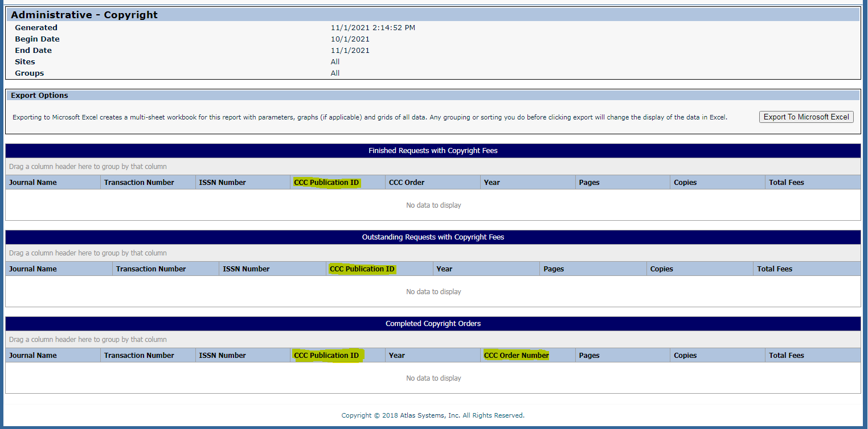Sort by Year in Finished Requests grid
The height and width of the screenshot is (429, 868).
pyautogui.click(x=491, y=181)
